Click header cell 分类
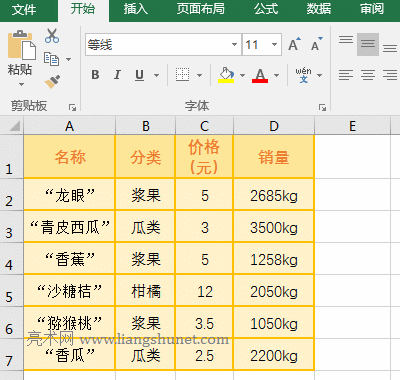 point(145,156)
